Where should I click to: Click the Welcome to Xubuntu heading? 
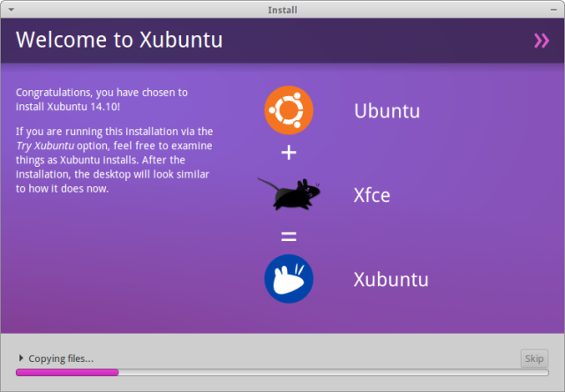click(119, 40)
